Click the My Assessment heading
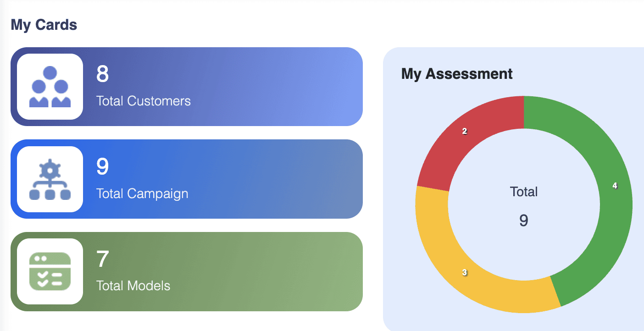This screenshot has height=331, width=644. pyautogui.click(x=457, y=74)
